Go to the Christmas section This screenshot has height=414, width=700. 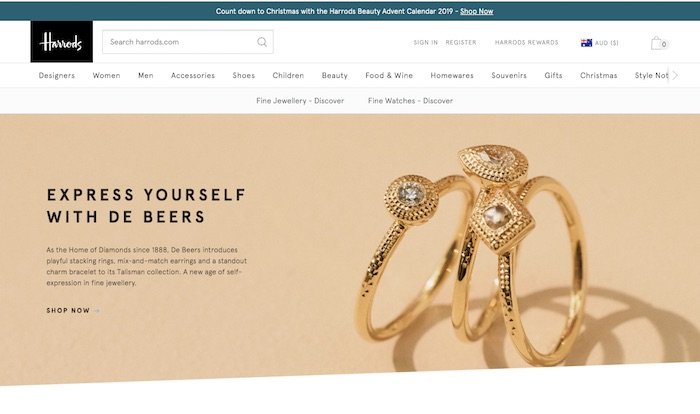(598, 75)
